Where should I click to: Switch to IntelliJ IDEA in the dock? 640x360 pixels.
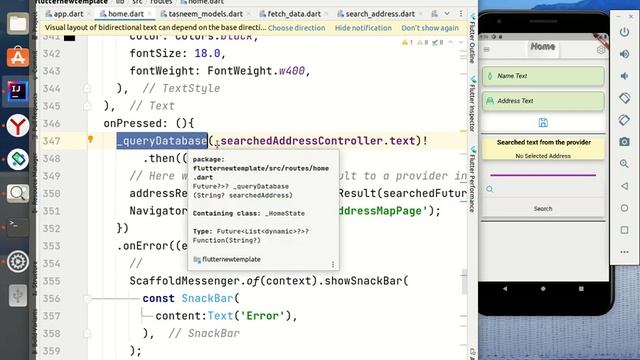18,91
